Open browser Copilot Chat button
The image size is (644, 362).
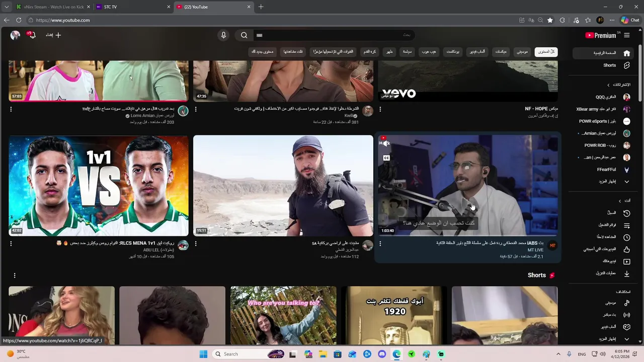(630, 20)
